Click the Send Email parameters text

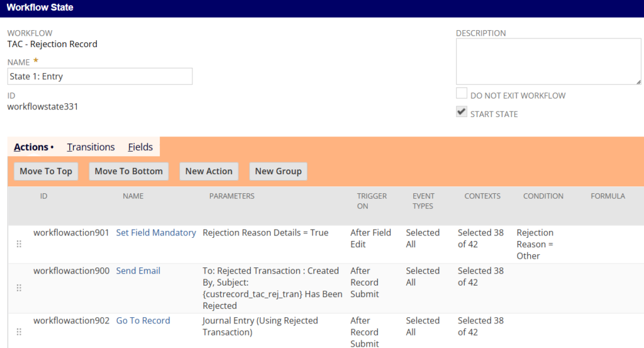272,288
